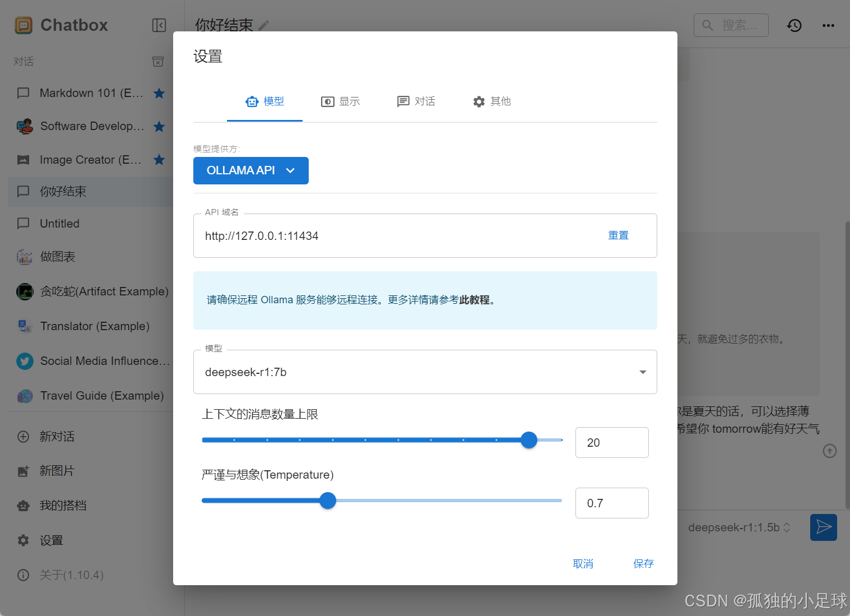Screen dimensions: 850x616
Task: Click the Temperature slider handle
Action: (328, 501)
